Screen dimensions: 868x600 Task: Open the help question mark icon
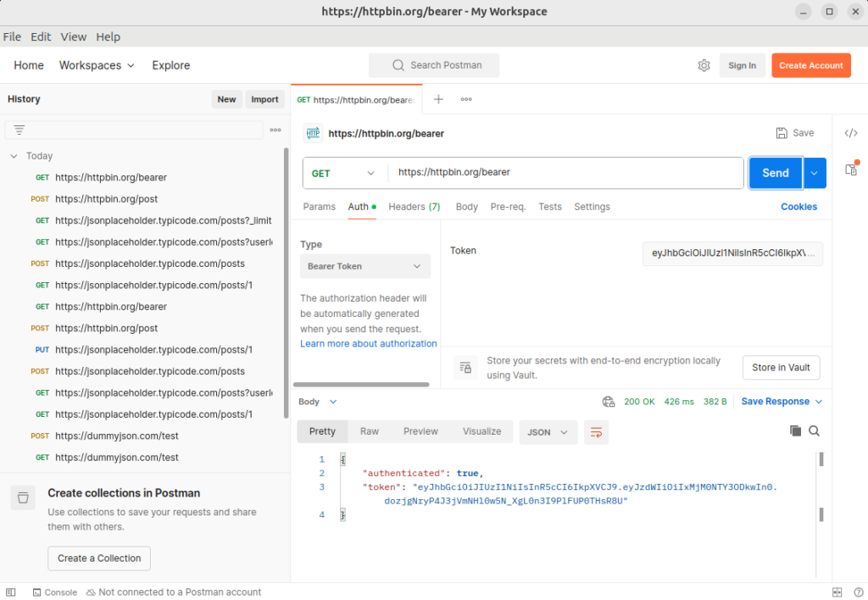[858, 592]
